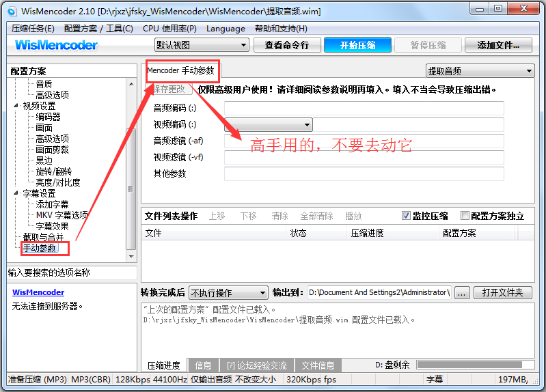Switch to the 压缩进度 bottom tab
This screenshot has height=392, width=546.
(x=163, y=365)
